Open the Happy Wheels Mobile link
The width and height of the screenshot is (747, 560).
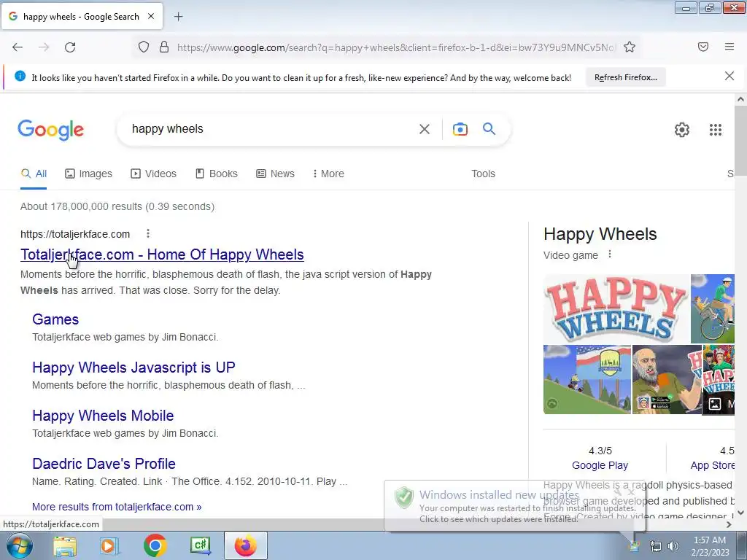coord(103,416)
